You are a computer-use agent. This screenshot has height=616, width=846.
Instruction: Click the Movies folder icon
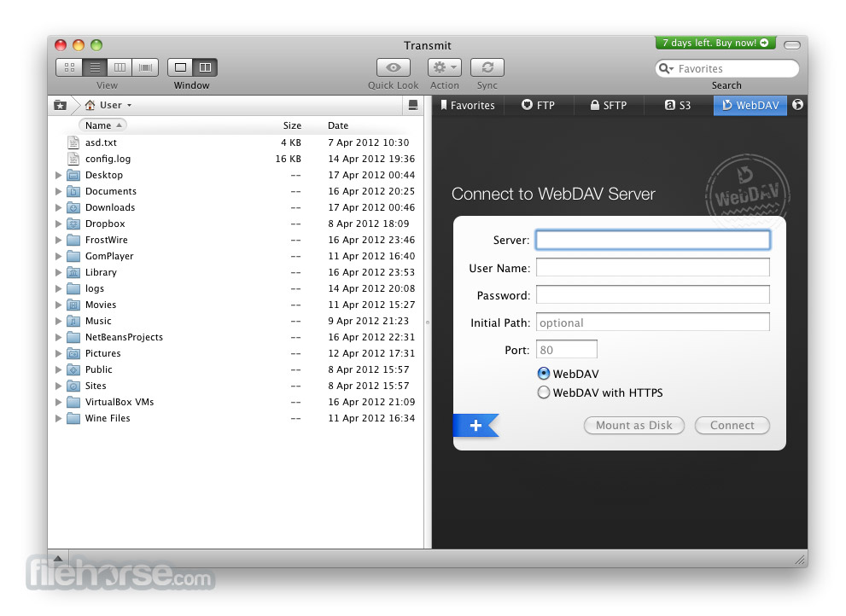point(73,305)
